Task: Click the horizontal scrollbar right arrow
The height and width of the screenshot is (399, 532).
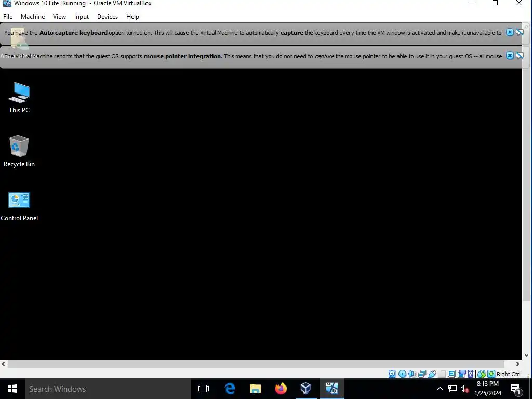Action: [518, 364]
